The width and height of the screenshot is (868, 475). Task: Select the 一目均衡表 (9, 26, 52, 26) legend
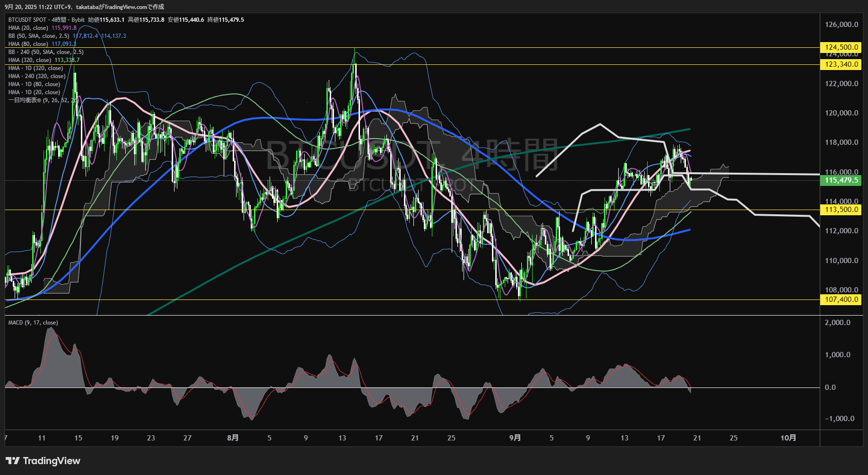(43, 100)
